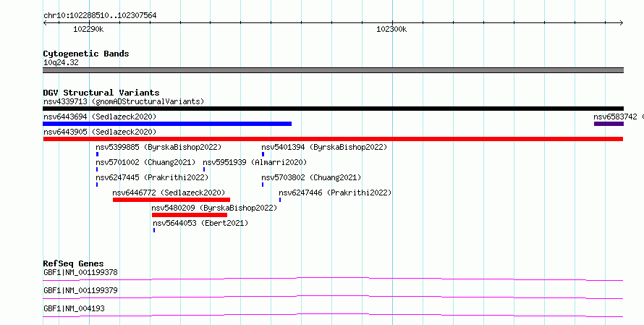The width and height of the screenshot is (644, 325).
Task: Open the nsv6446772 (Sedlazeck2020) label
Action: [169, 193]
